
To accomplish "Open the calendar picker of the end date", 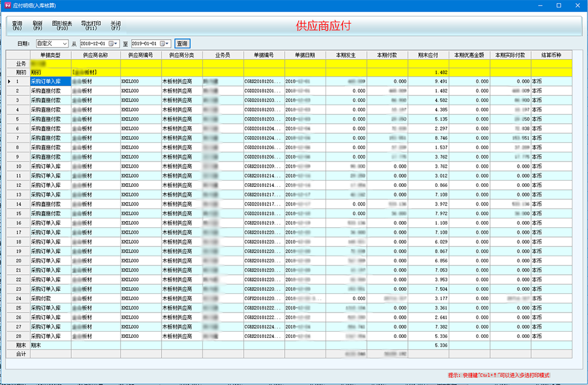I will [165, 43].
